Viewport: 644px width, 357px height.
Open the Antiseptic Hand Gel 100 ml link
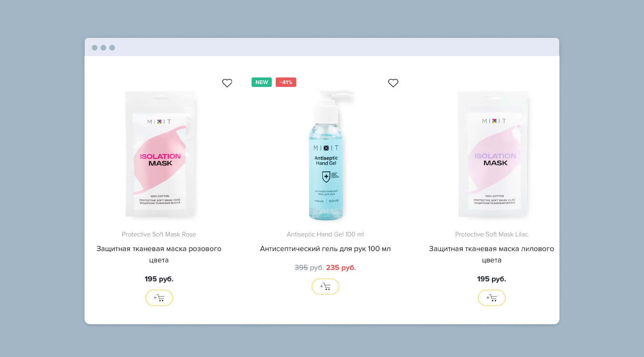point(325,234)
